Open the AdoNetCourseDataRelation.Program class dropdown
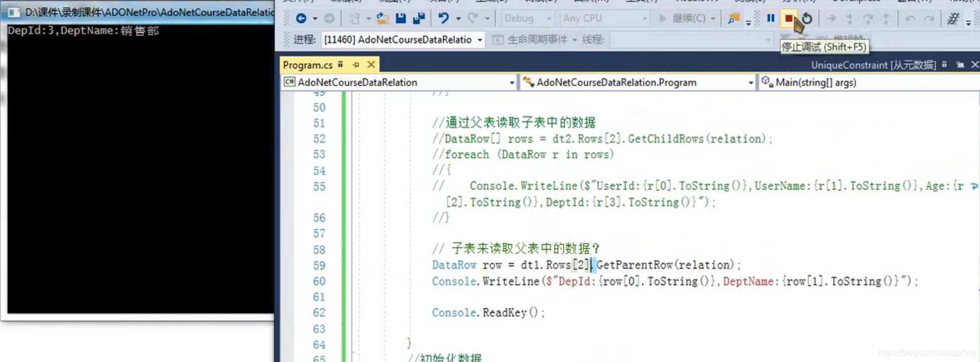This screenshot has height=362, width=980. [637, 82]
